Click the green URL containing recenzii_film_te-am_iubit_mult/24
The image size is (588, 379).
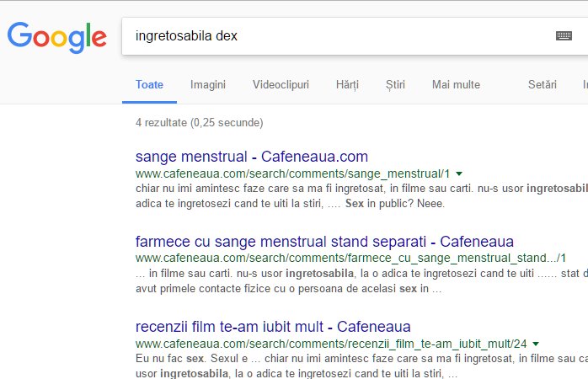(x=331, y=344)
